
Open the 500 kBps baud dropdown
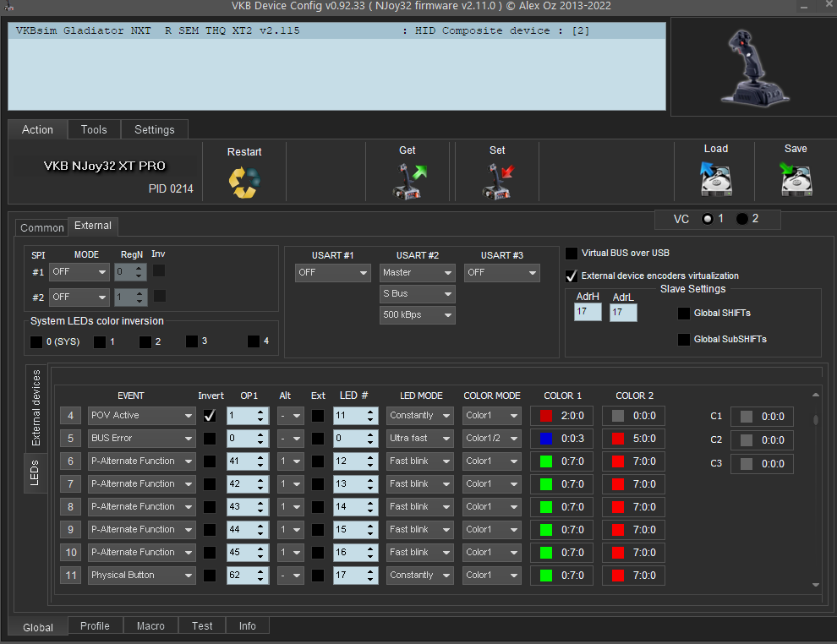point(418,315)
